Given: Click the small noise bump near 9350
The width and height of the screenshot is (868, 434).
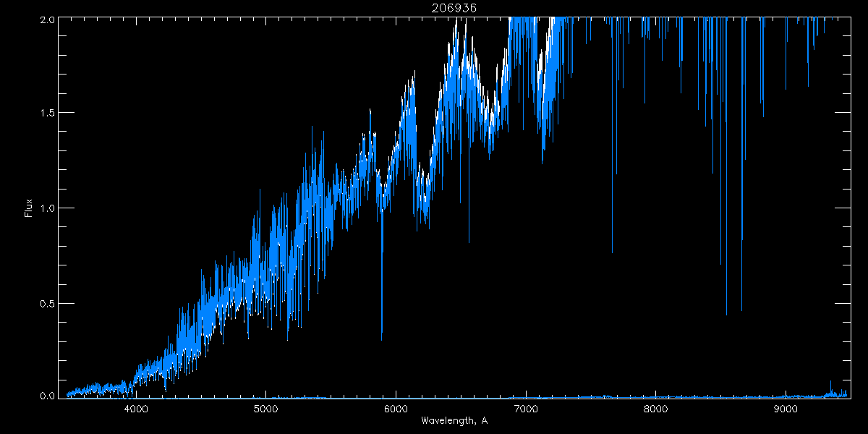Looking at the screenshot, I should click(830, 382).
